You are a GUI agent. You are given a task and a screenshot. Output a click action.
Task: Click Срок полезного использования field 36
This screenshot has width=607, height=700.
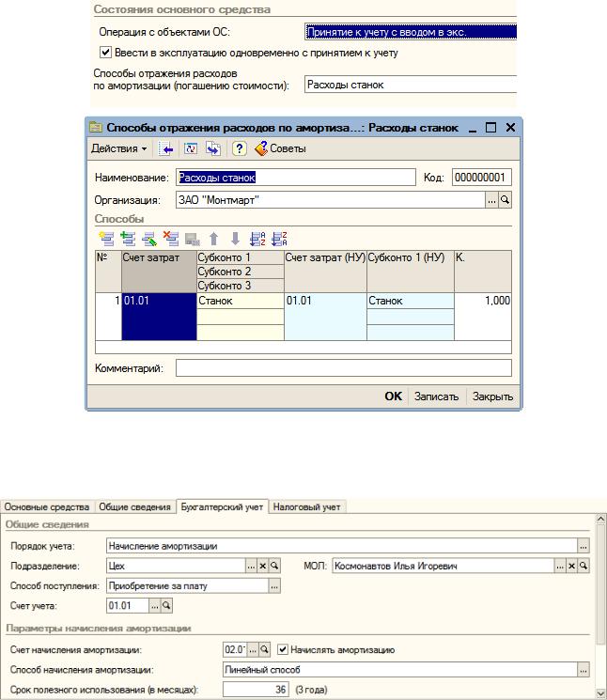click(256, 690)
